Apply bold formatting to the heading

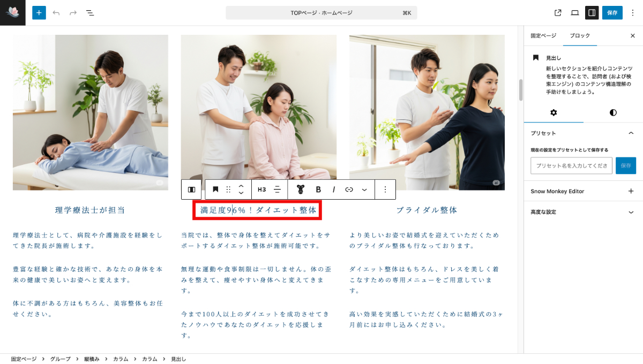[318, 189]
